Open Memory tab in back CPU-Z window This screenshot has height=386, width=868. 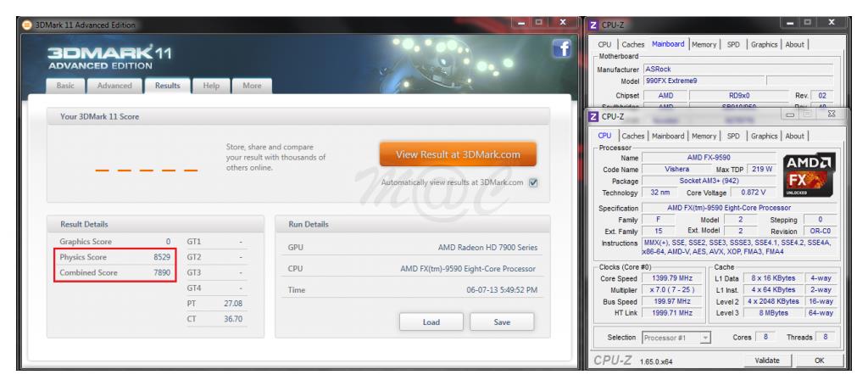pyautogui.click(x=704, y=44)
